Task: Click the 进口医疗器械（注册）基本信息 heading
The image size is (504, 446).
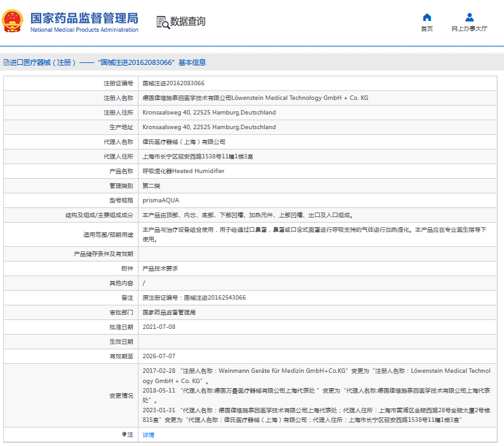Action: tap(107, 62)
